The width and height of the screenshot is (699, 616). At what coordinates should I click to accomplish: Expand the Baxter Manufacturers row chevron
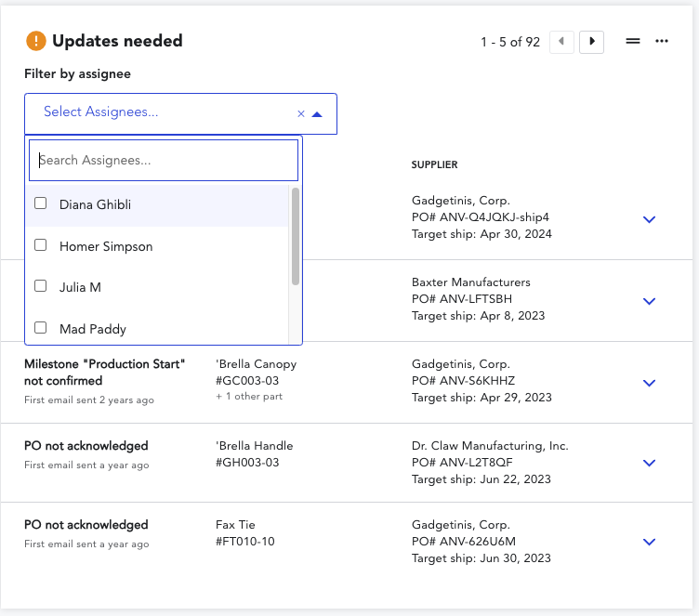coord(649,301)
